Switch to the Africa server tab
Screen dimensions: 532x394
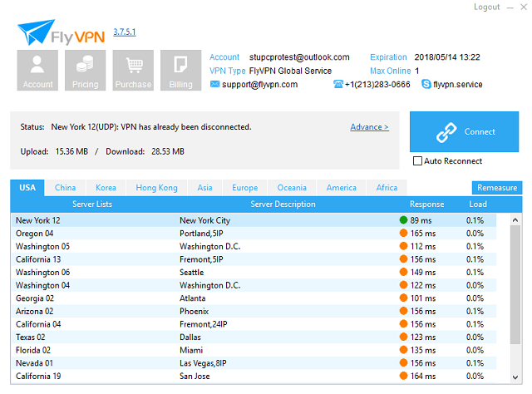387,188
